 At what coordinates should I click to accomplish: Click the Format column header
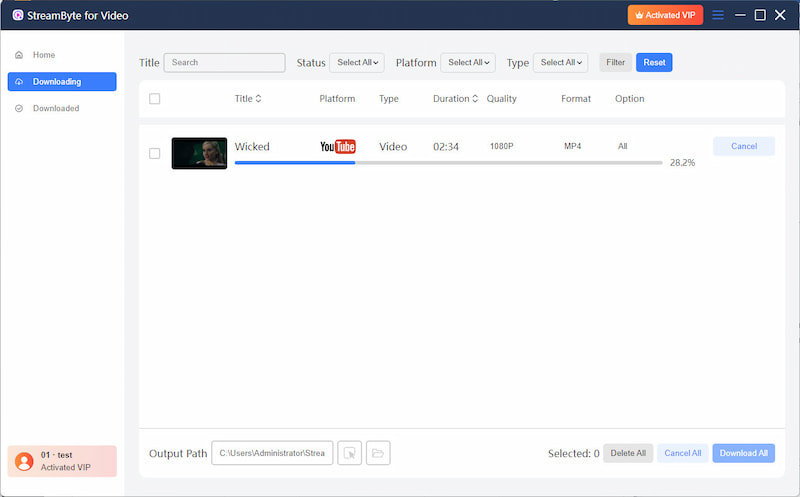point(576,98)
